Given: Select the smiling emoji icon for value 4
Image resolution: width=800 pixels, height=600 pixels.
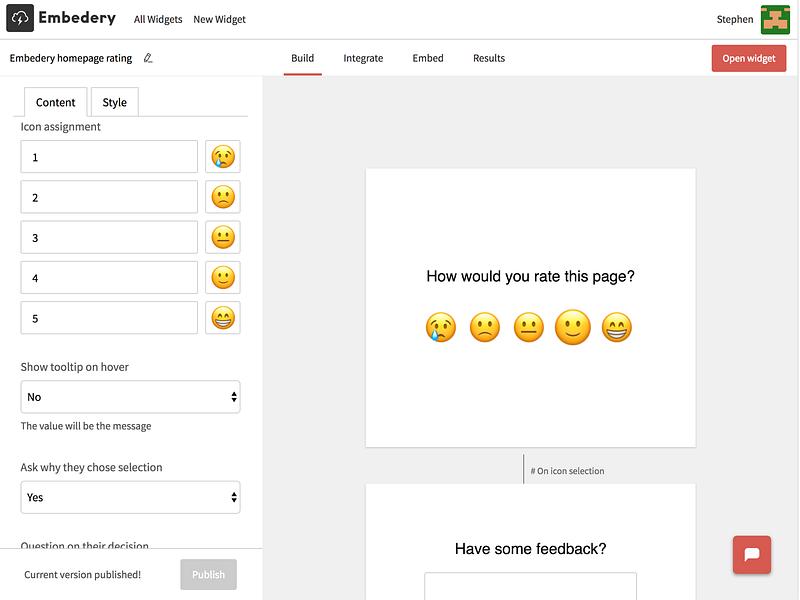Looking at the screenshot, I should coord(223,278).
